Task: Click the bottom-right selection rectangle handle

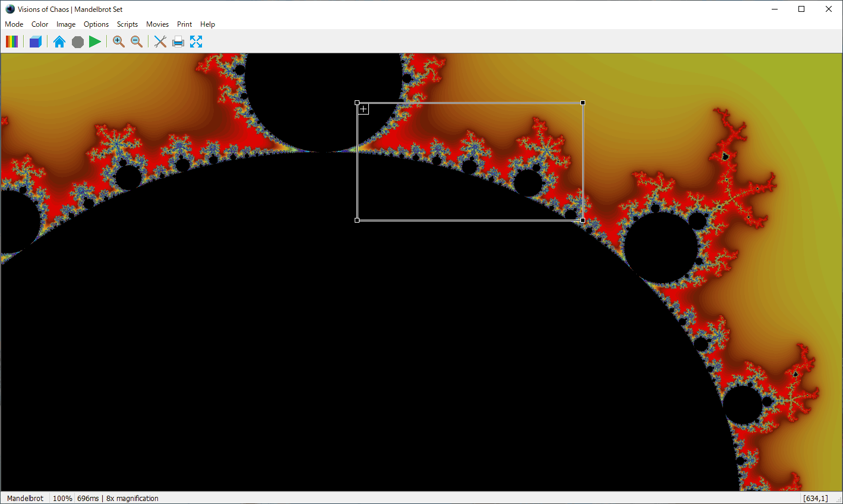Action: pyautogui.click(x=583, y=220)
